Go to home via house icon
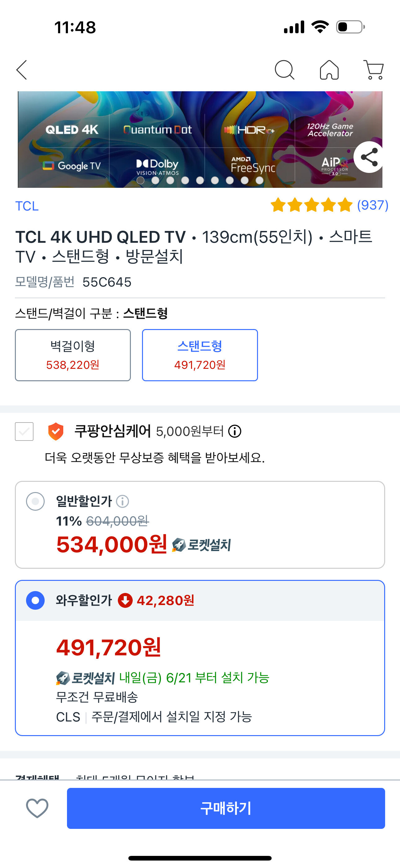This screenshot has height=868, width=400. [329, 70]
